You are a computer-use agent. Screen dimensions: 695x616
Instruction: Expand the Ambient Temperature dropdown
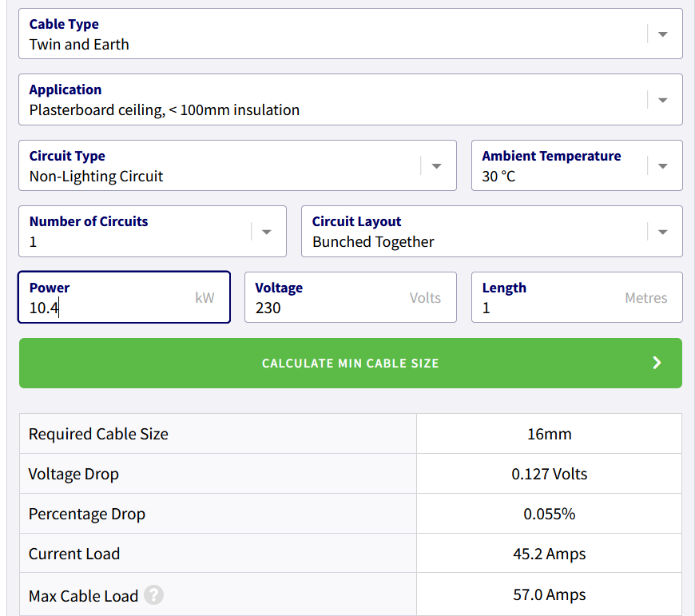(x=662, y=166)
